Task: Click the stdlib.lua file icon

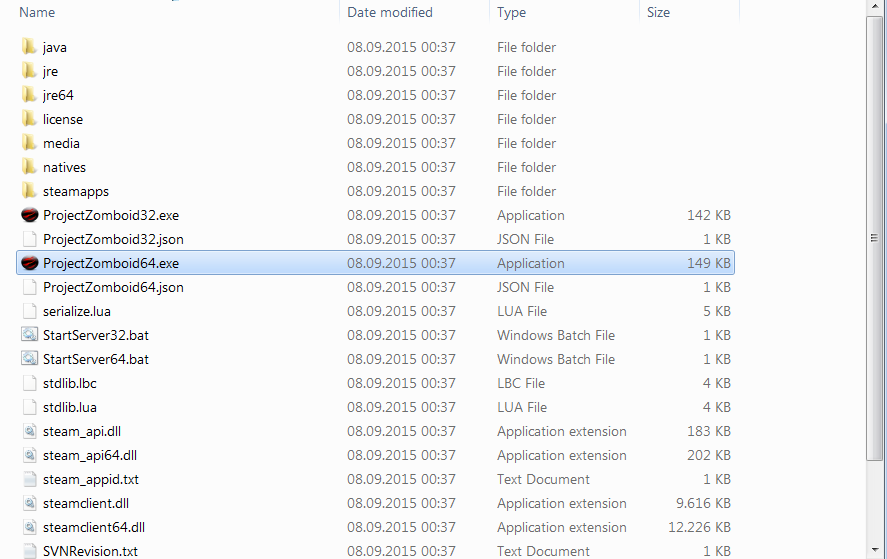Action: tap(29, 407)
